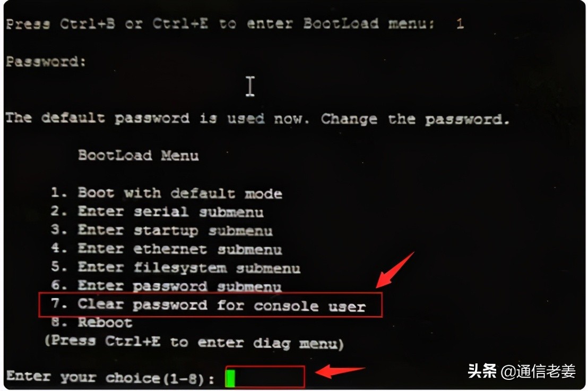The width and height of the screenshot is (588, 391).
Task: Click the I-beam text cursor below the Password prompt
Action: pyautogui.click(x=250, y=86)
